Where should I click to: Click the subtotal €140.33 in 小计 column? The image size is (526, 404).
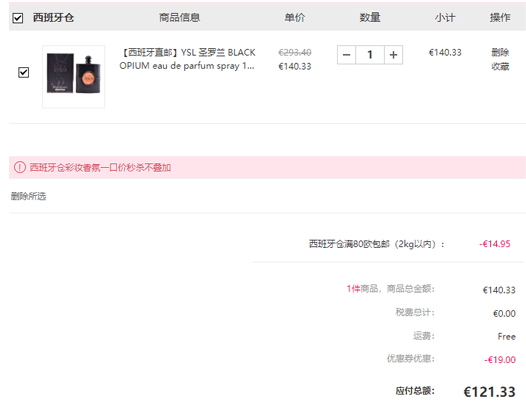[x=445, y=52]
